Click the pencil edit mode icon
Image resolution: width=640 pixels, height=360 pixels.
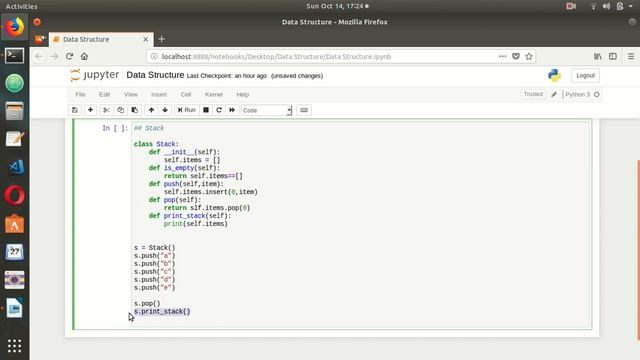coord(554,95)
